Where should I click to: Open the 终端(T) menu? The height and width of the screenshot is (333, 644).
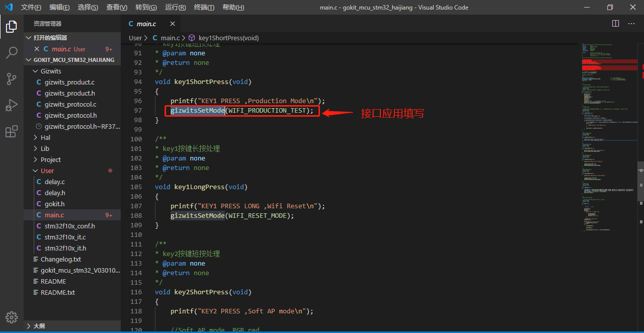[204, 8]
